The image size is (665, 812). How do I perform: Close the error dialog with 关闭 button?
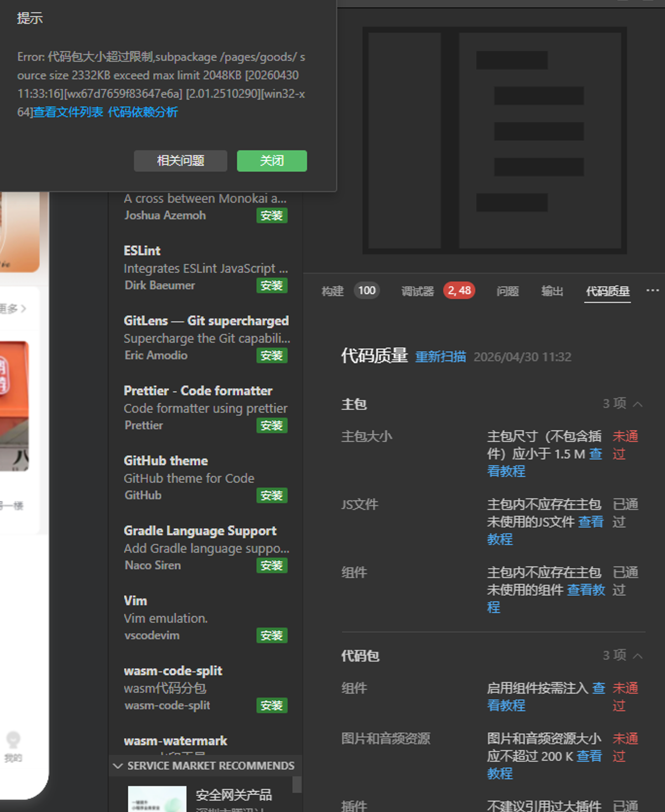272,160
